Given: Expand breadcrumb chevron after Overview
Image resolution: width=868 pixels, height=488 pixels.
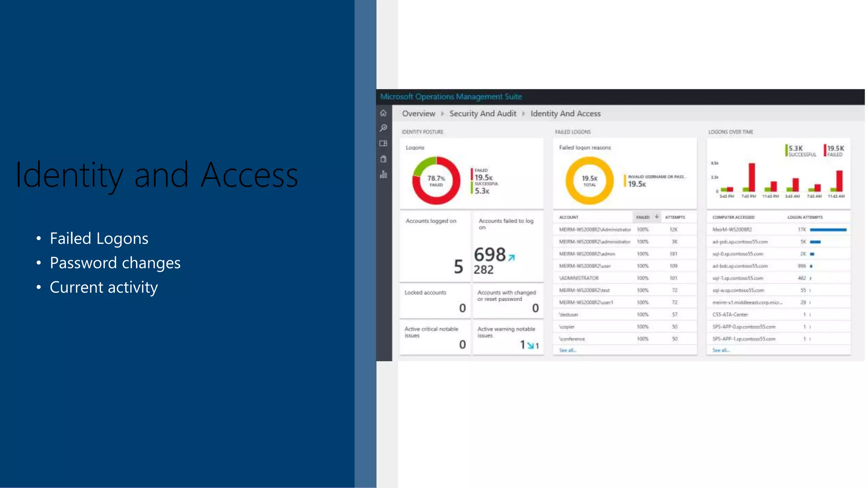Looking at the screenshot, I should [x=442, y=114].
